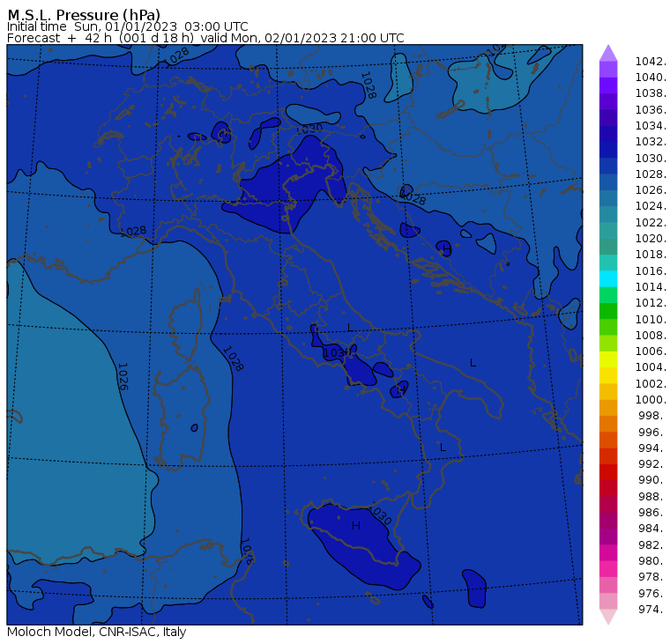Click the 1026 contour label west of Sardinia
The image size is (670, 644).
coord(123,376)
